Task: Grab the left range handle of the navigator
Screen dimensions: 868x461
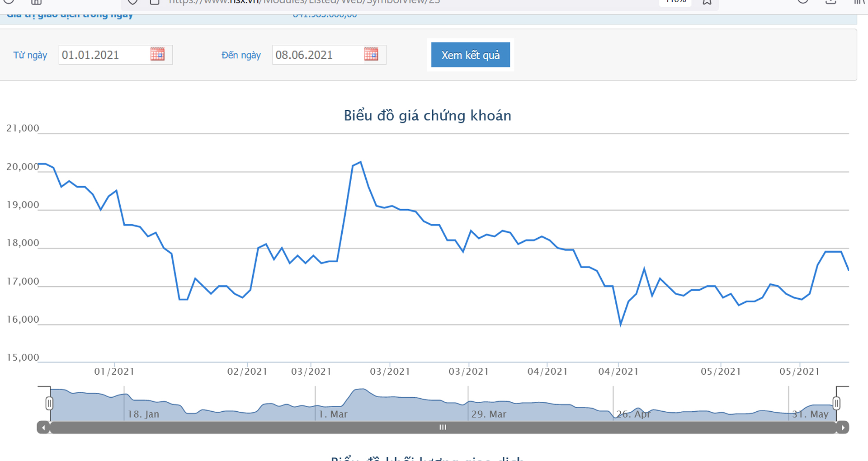Action: point(49,403)
